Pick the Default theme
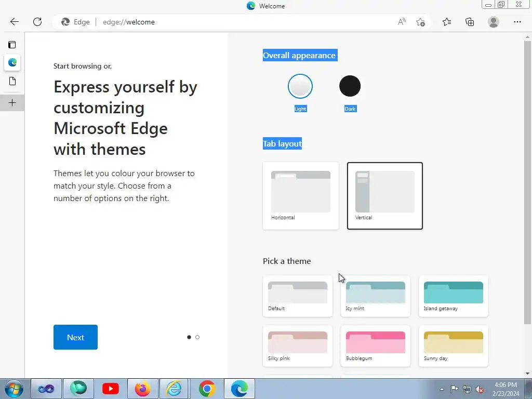Viewport: 532px width, 399px height. (298, 296)
